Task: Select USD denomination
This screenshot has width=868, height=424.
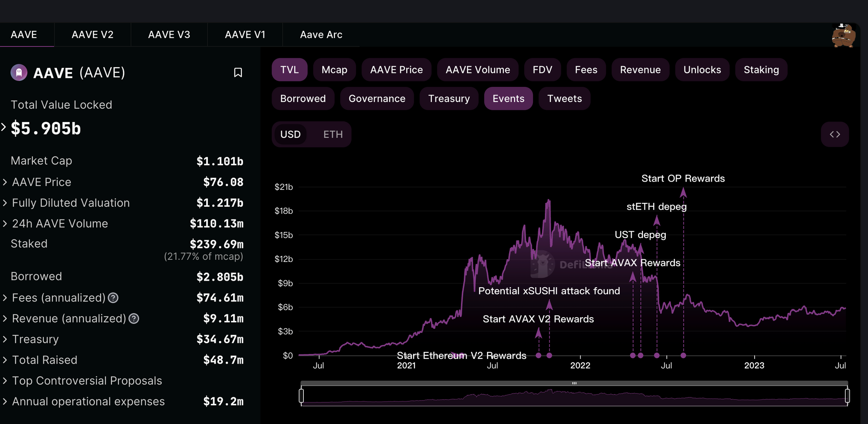Action: pyautogui.click(x=290, y=134)
